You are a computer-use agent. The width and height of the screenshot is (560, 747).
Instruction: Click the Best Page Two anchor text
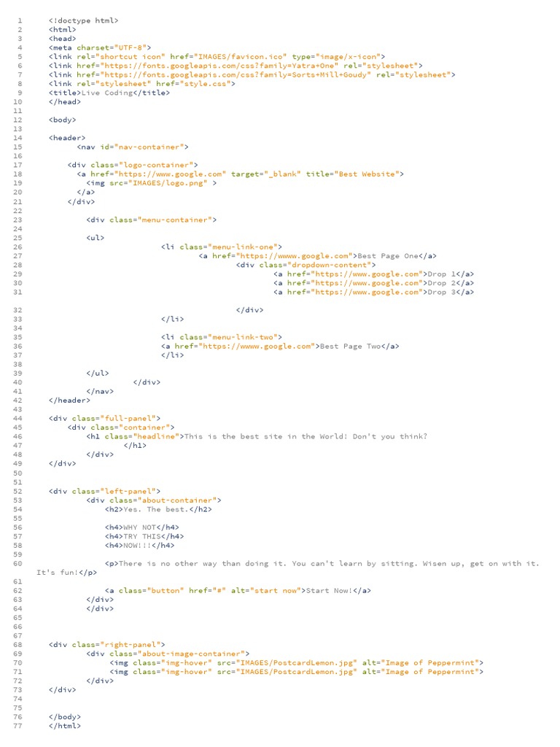pyautogui.click(x=350, y=347)
